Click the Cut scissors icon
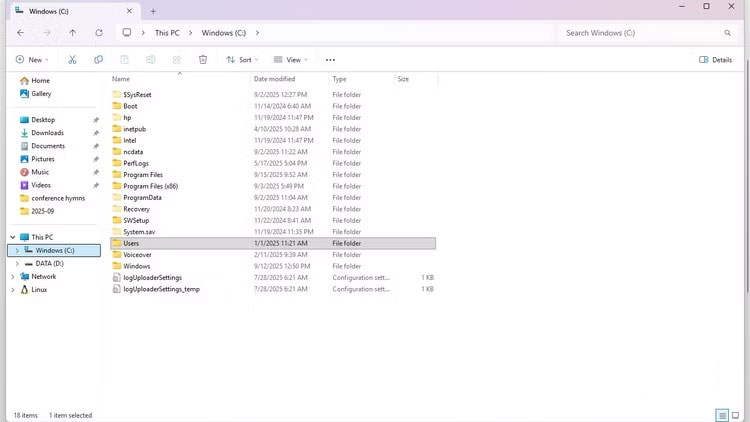This screenshot has width=750, height=422. click(x=72, y=60)
